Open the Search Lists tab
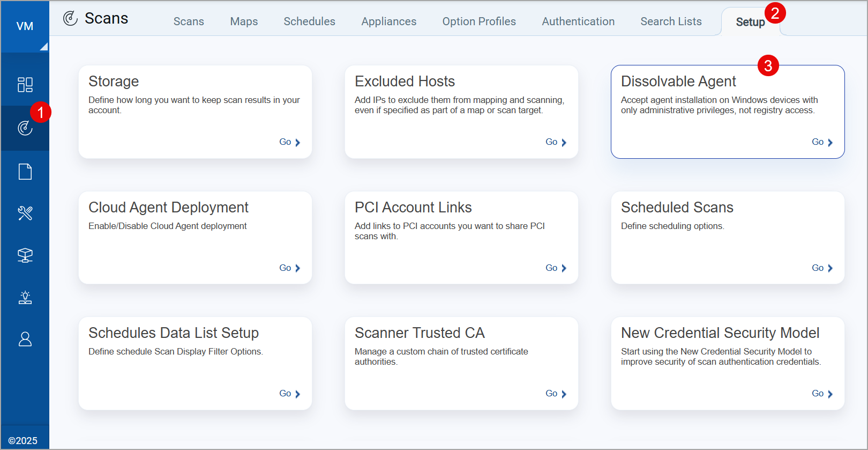Image resolution: width=868 pixels, height=450 pixels. coord(671,21)
